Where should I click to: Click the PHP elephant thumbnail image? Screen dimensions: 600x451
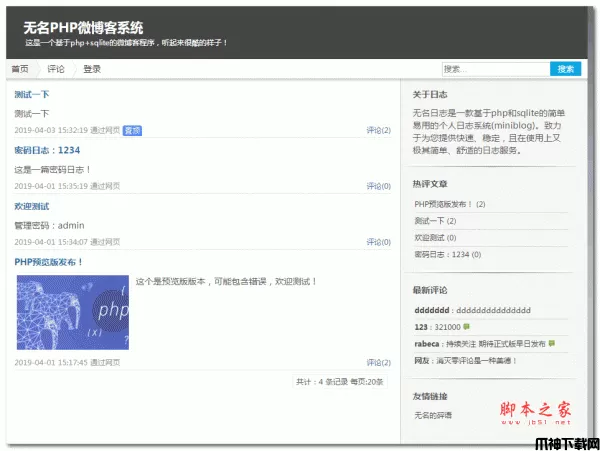[x=72, y=312]
